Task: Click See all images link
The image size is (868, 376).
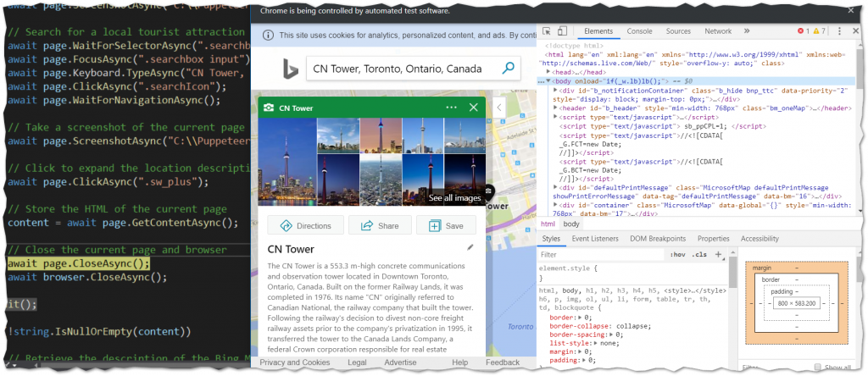Action: pyautogui.click(x=454, y=198)
